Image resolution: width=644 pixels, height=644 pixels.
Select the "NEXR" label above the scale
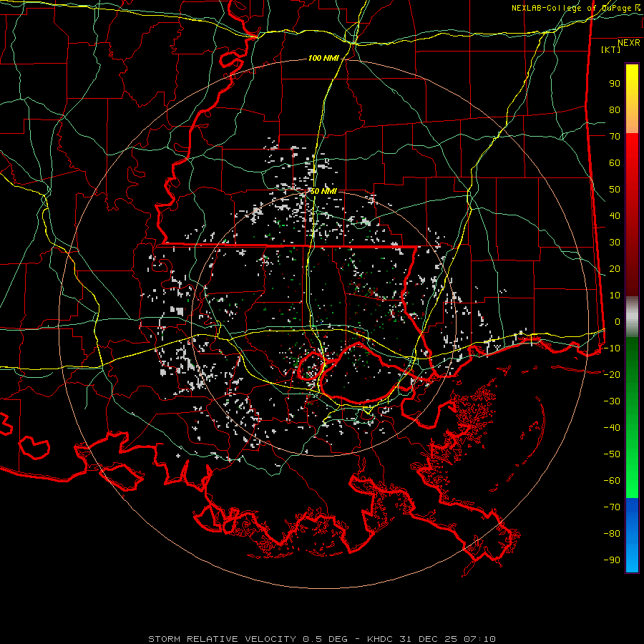(x=629, y=43)
